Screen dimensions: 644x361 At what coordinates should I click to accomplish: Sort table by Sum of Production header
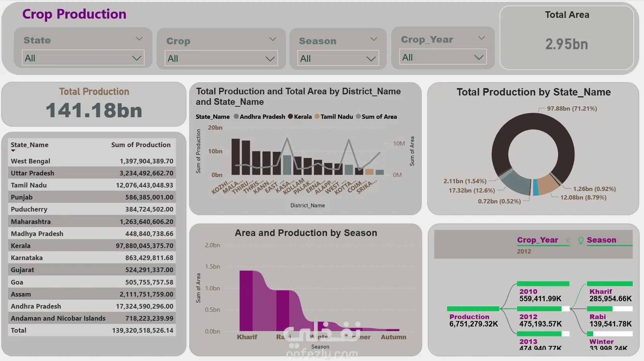coord(141,145)
